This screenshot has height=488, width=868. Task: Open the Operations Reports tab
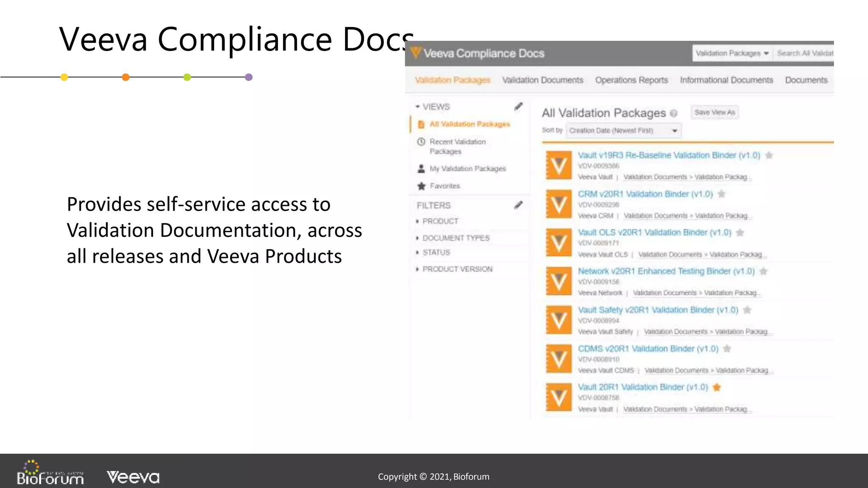[x=632, y=80]
